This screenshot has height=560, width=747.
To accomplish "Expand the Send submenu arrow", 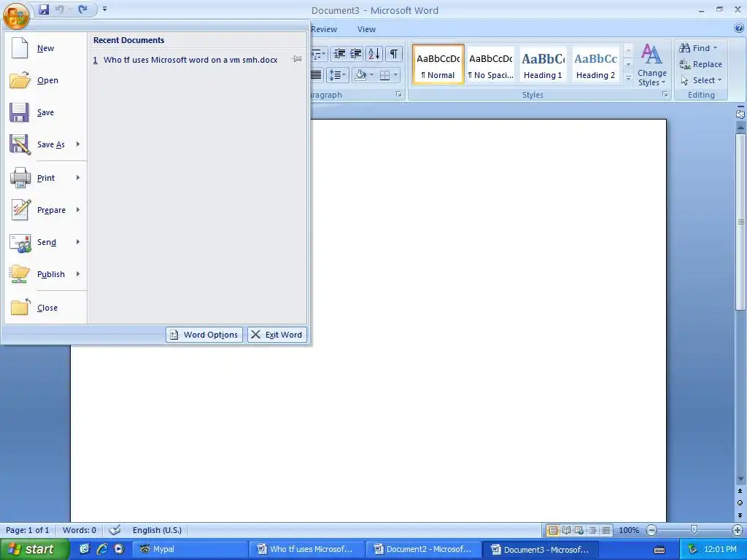I will pyautogui.click(x=78, y=242).
